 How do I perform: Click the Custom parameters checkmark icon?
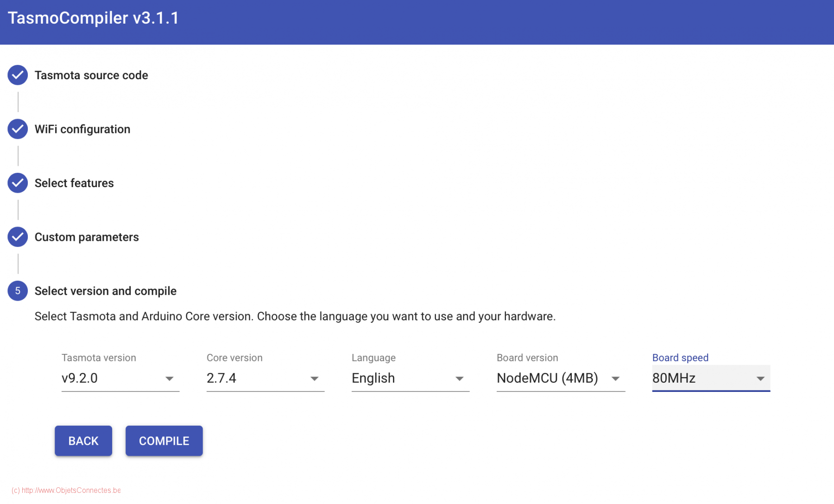[18, 237]
